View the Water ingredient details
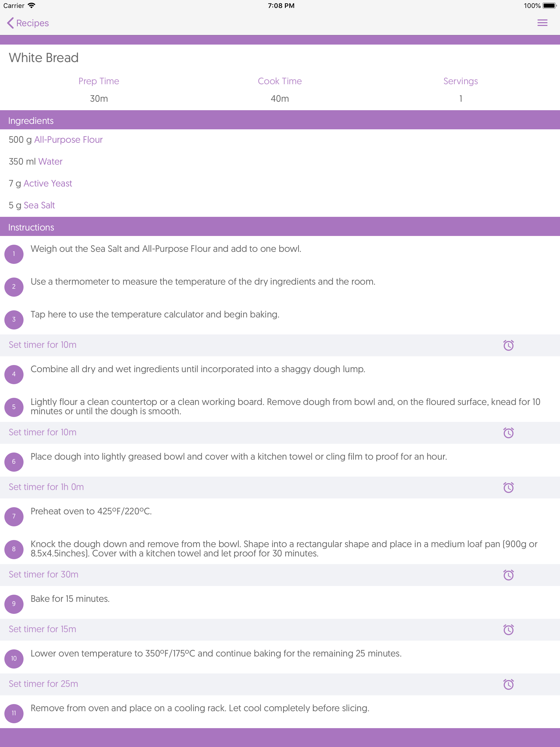The image size is (560, 747). (50, 161)
